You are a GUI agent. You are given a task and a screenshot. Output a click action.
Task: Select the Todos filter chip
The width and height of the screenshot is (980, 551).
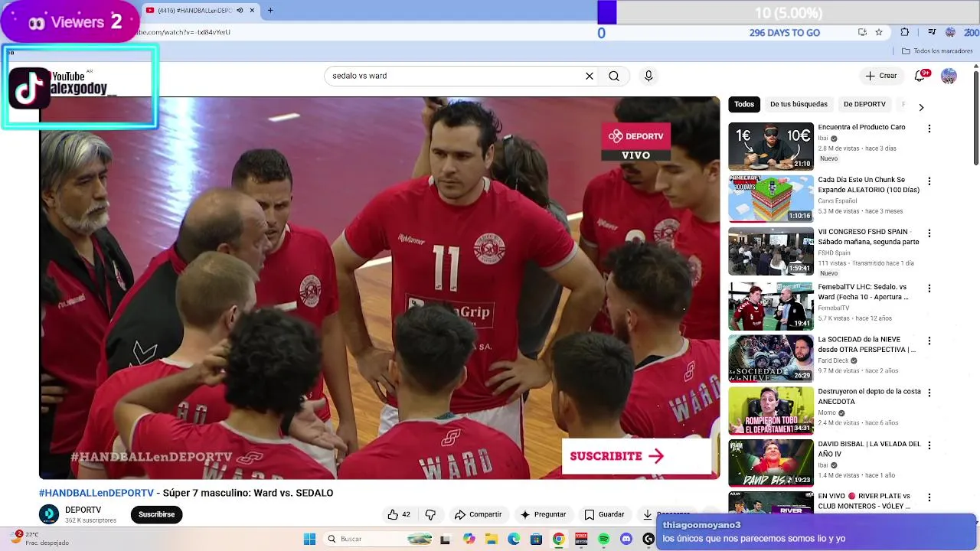[x=744, y=104]
